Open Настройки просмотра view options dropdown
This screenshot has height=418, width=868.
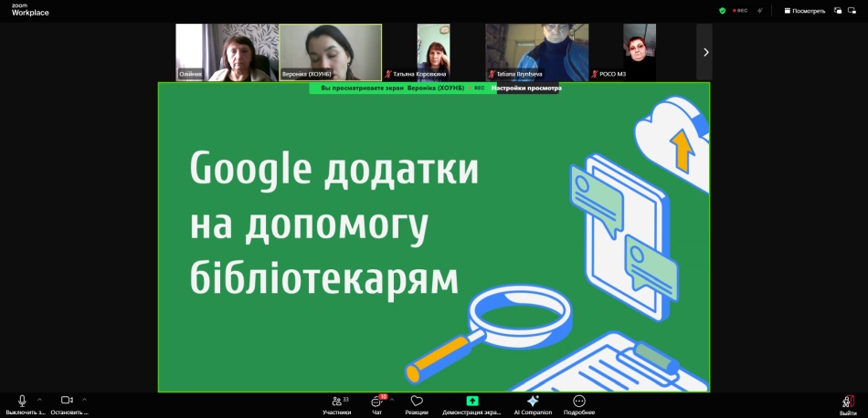pyautogui.click(x=526, y=89)
